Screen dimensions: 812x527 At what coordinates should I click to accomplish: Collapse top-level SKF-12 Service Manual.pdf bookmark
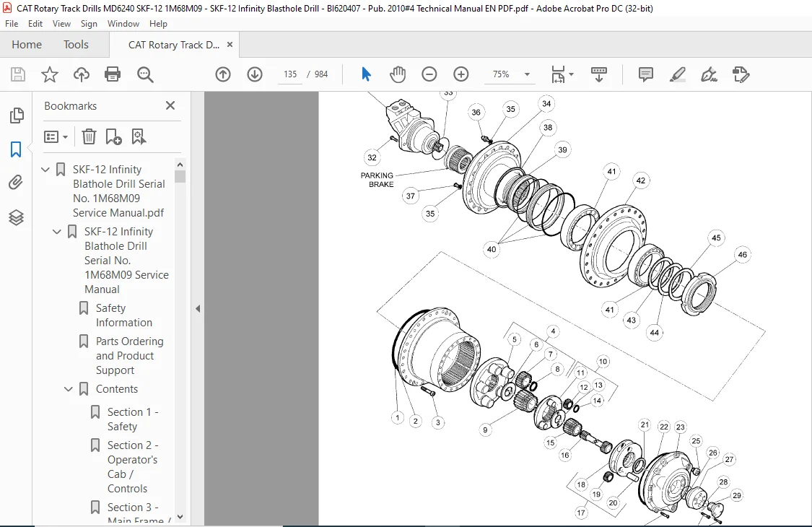point(45,170)
